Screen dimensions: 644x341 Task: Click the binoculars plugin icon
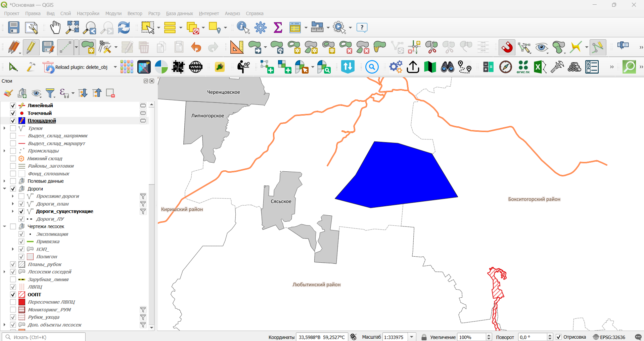(x=447, y=67)
